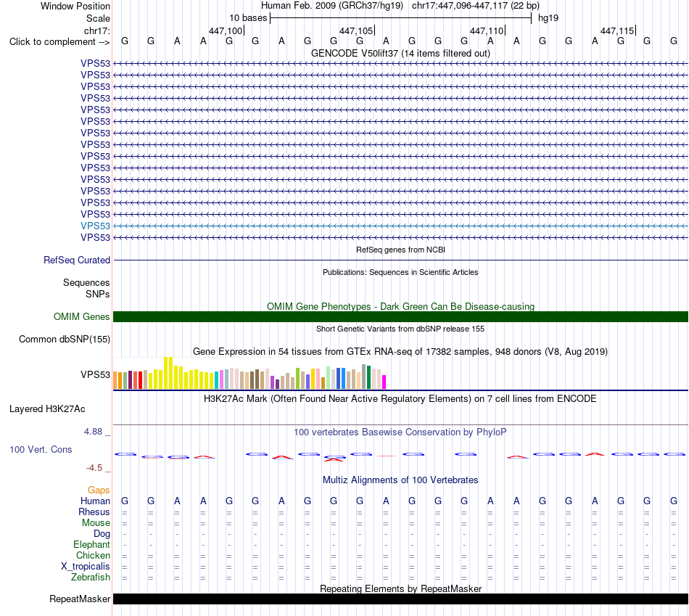Screen dimensions: 689x616
Task: Click the "hg19" text beside the scale bar
Action: coord(548,18)
